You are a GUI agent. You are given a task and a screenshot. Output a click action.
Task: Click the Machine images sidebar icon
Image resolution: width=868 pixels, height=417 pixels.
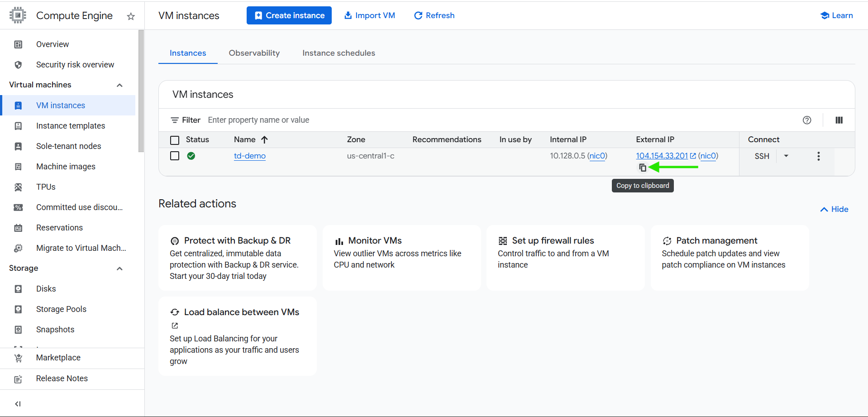[x=18, y=166]
